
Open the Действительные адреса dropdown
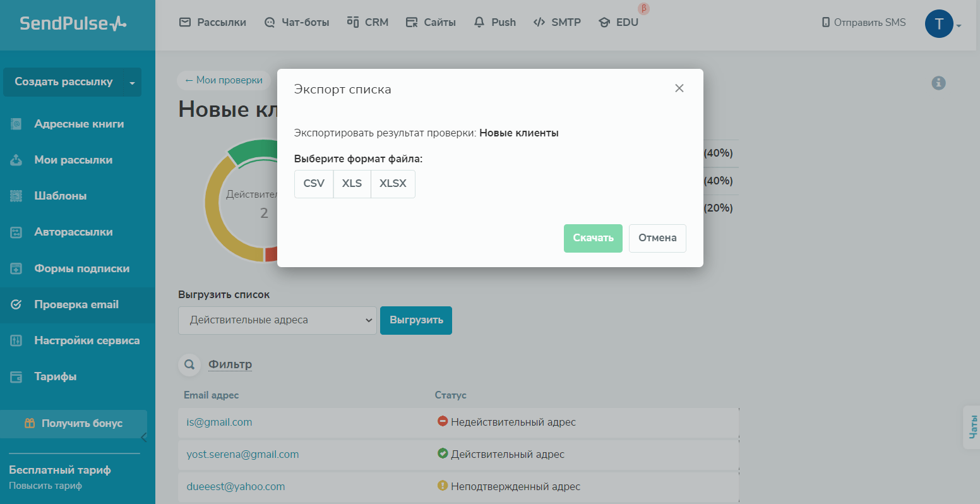277,320
